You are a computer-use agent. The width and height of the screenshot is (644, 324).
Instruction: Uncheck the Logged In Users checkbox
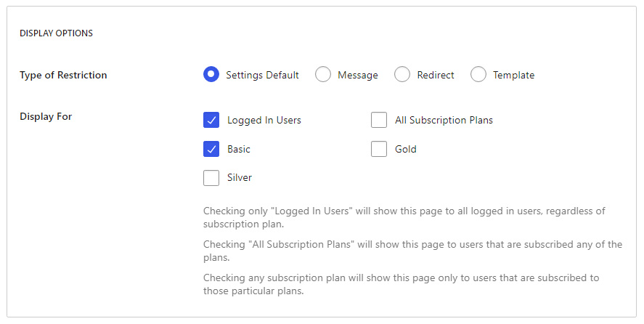(211, 120)
